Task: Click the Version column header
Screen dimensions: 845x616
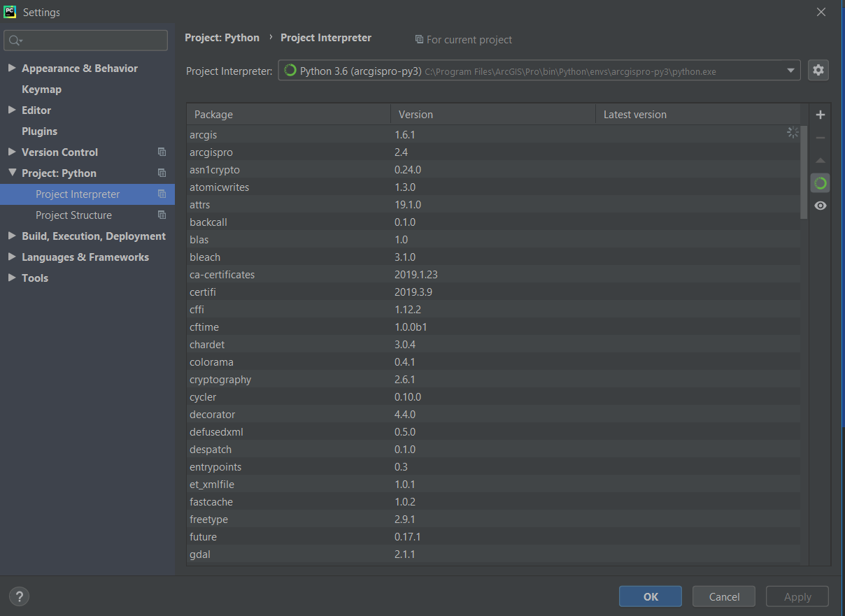Action: pos(492,115)
